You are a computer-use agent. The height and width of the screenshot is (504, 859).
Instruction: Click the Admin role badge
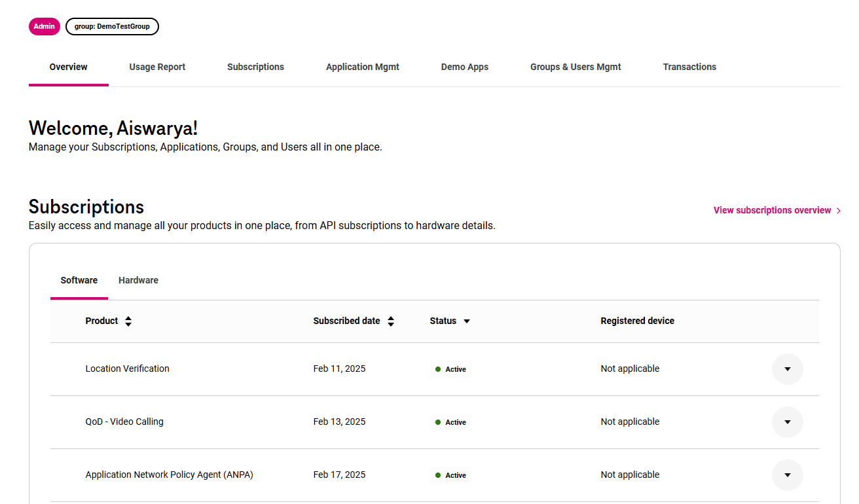45,26
